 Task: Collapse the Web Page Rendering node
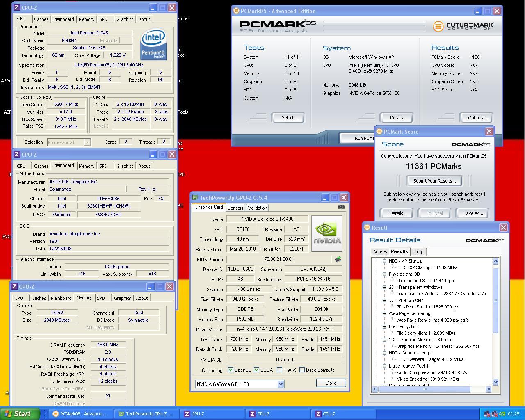pos(384,313)
